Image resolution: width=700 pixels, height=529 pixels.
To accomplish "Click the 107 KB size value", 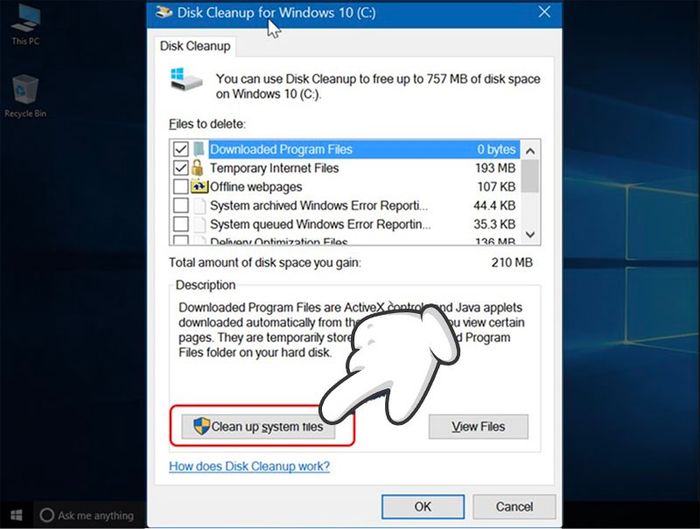I will [x=496, y=187].
